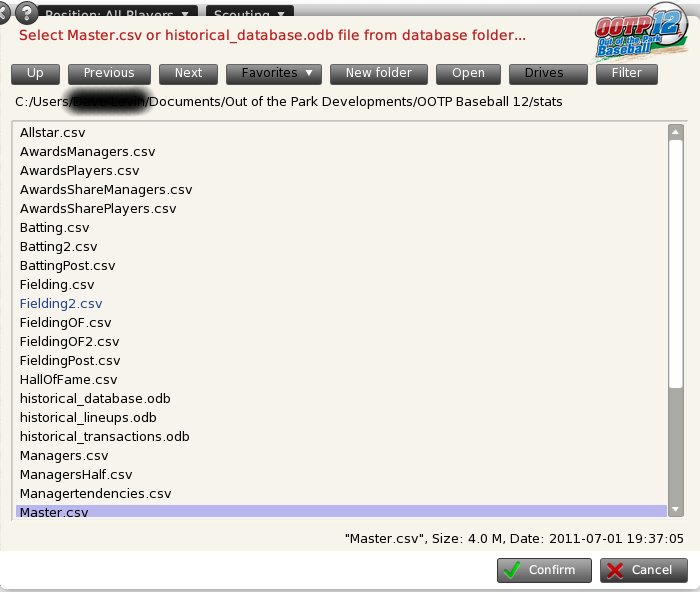Select AwardsManagers.csv file
This screenshot has width=700, height=592.
coord(341,152)
